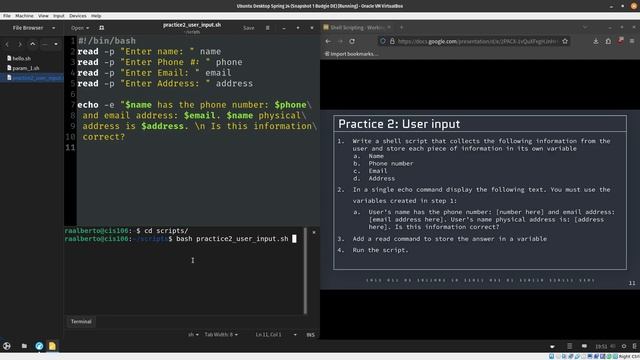Image resolution: width=640 pixels, height=360 pixels.
Task: Go forward in the file browser panel
Action: (x=20, y=44)
